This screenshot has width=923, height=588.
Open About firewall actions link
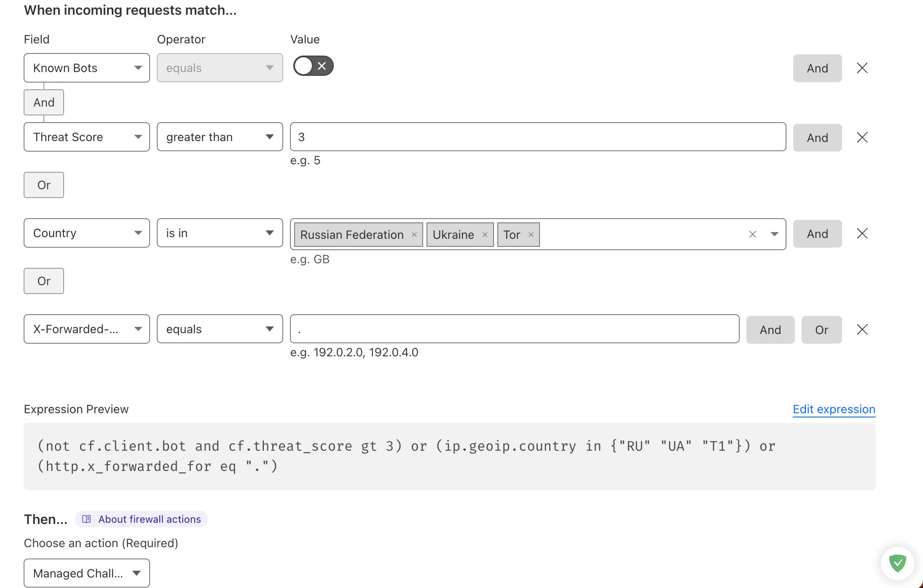tap(149, 519)
